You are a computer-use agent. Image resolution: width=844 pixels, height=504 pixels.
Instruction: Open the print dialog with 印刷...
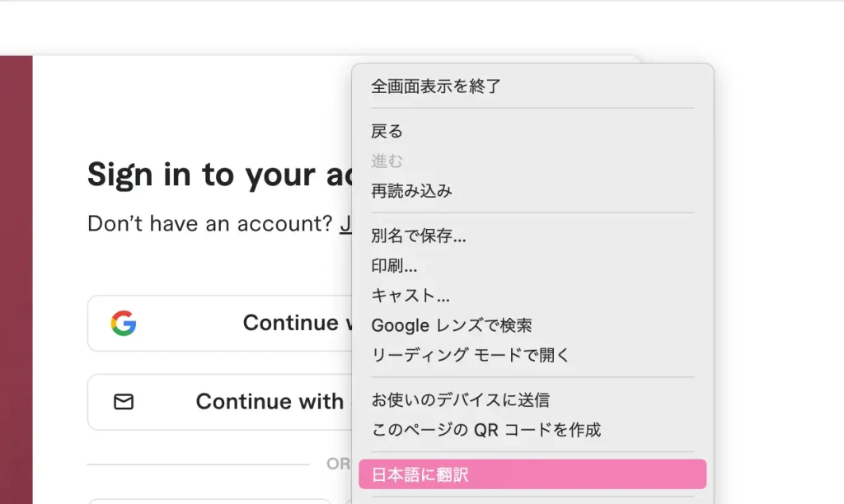[394, 266]
